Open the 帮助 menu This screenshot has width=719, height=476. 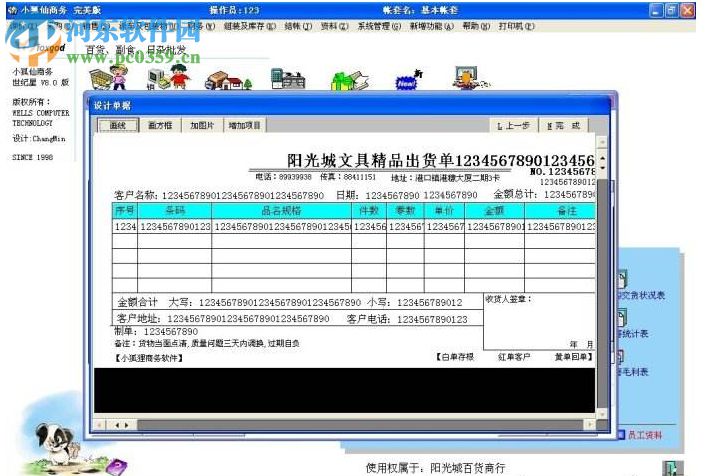click(x=476, y=26)
